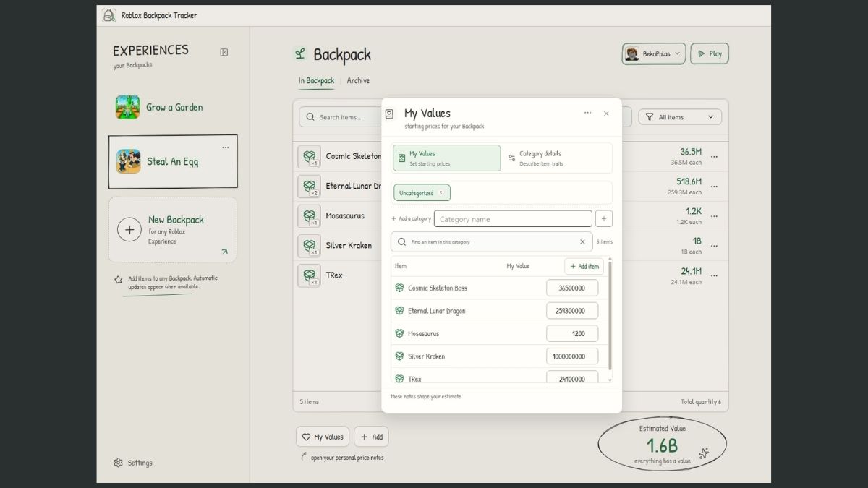Select the Uncategorized category chip
The image size is (868, 488).
[422, 193]
